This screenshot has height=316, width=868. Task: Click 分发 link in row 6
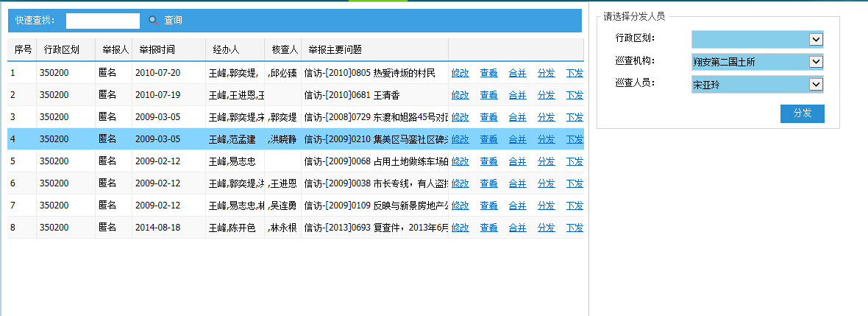(546, 183)
